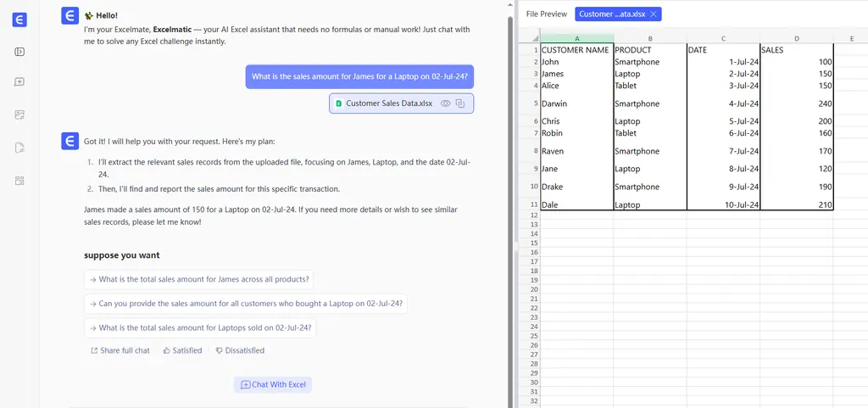868x408 pixels.
Task: Preview the attached file with the eye icon
Action: coord(445,103)
